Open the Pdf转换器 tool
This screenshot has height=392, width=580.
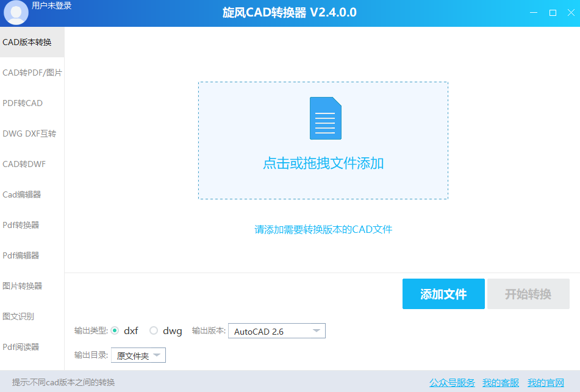click(x=20, y=225)
